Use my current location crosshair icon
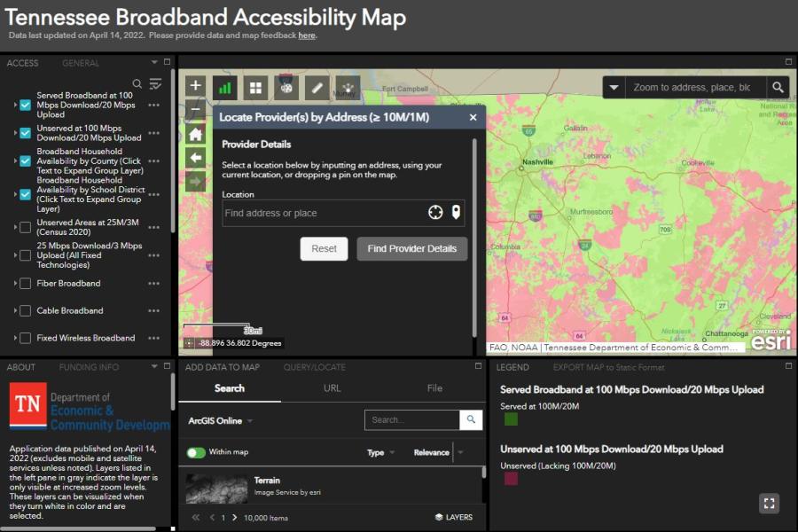 435,213
